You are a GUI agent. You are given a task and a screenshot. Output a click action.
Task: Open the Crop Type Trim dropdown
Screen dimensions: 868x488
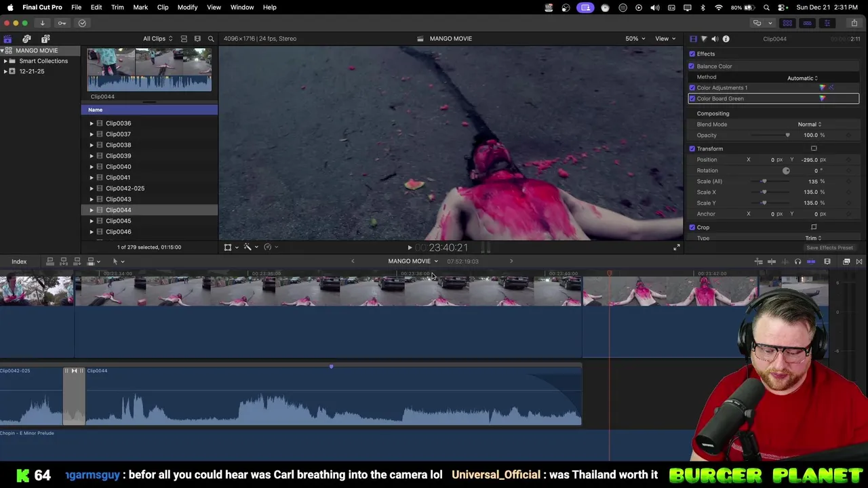(813, 238)
